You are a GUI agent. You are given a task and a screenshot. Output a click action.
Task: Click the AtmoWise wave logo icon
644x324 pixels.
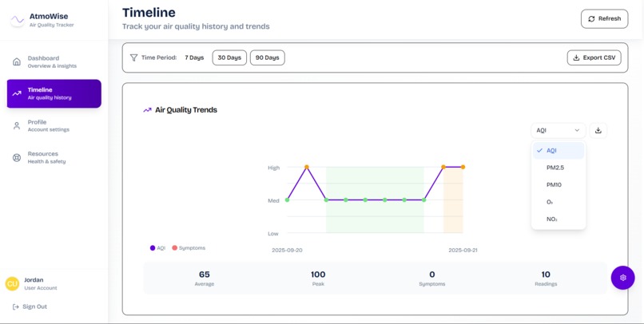(18, 20)
